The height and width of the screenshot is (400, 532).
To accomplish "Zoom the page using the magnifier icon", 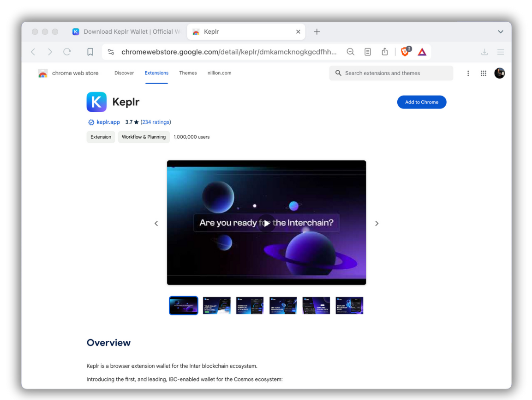I will click(351, 52).
